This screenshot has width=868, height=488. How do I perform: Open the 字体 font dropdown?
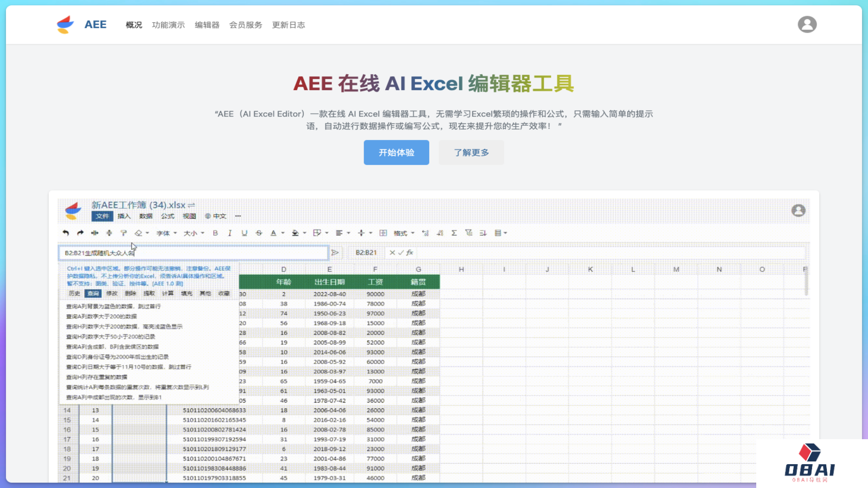[x=164, y=233]
